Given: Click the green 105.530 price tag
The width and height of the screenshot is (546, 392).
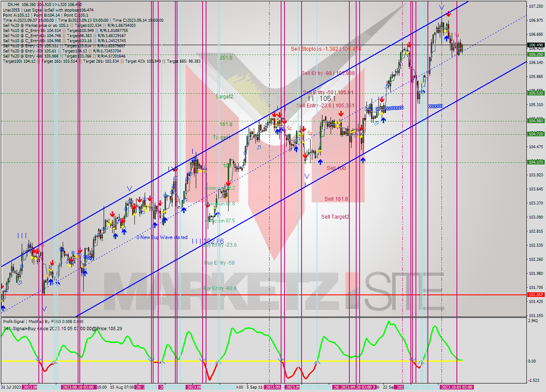Looking at the screenshot, I should [536, 93].
